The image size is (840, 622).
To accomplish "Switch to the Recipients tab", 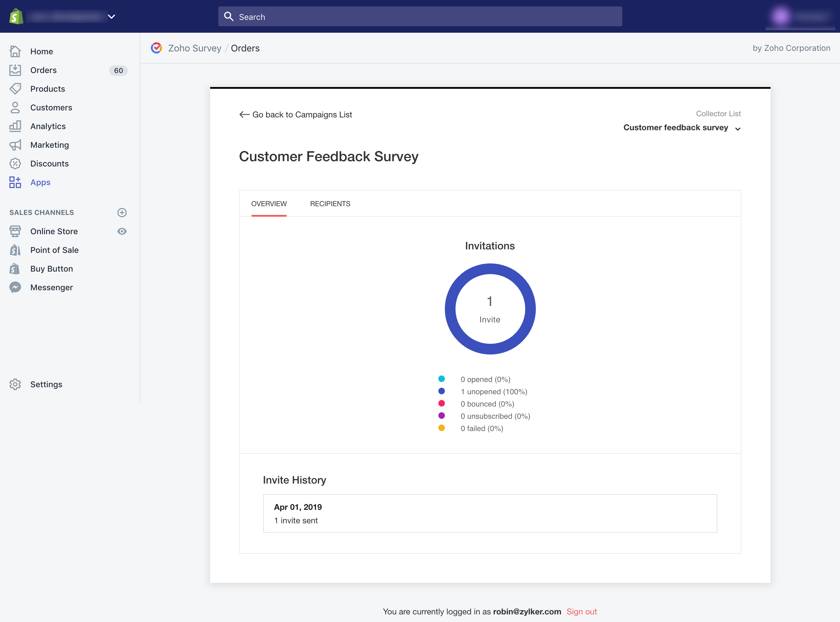I will (330, 204).
